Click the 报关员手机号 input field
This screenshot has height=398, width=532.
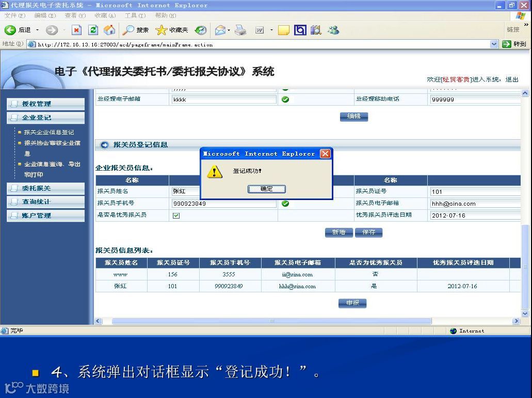(x=224, y=204)
